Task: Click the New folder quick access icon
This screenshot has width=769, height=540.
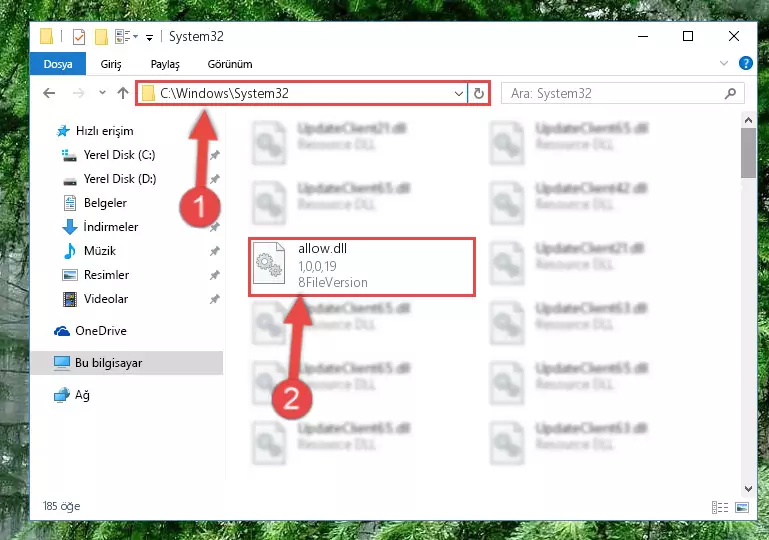Action: pos(101,36)
